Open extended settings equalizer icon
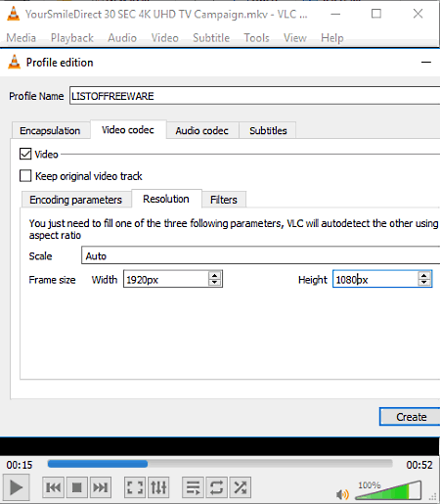This screenshot has width=440, height=504. click(158, 487)
